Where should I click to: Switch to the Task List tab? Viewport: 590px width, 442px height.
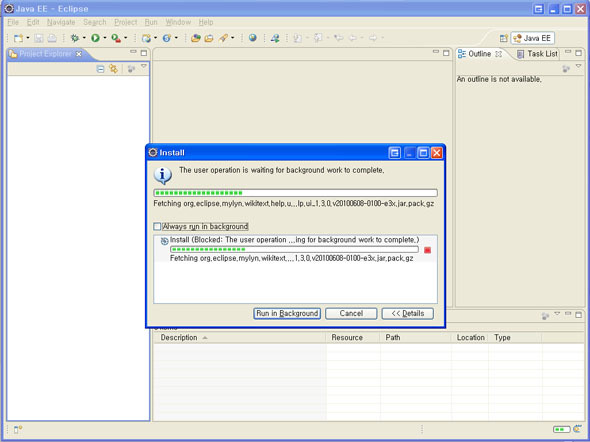click(537, 54)
